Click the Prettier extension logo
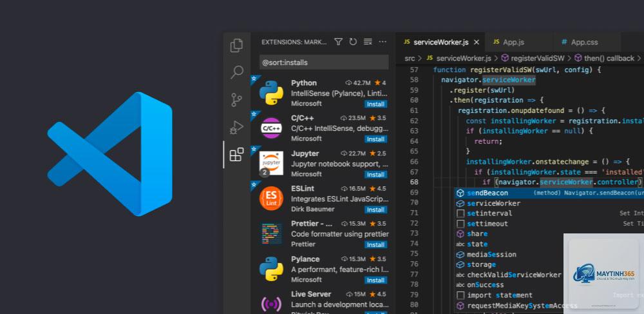This screenshot has height=314, width=644. point(271,234)
